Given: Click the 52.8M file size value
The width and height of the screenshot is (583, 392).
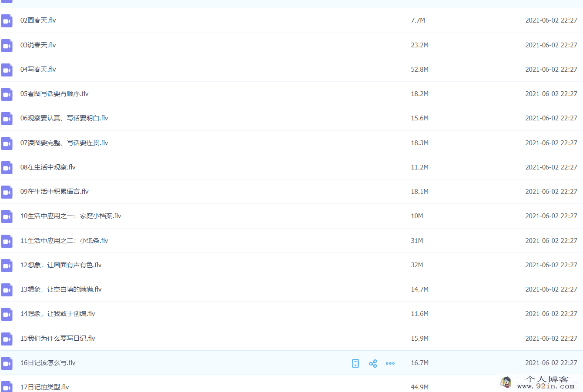Looking at the screenshot, I should tap(420, 70).
